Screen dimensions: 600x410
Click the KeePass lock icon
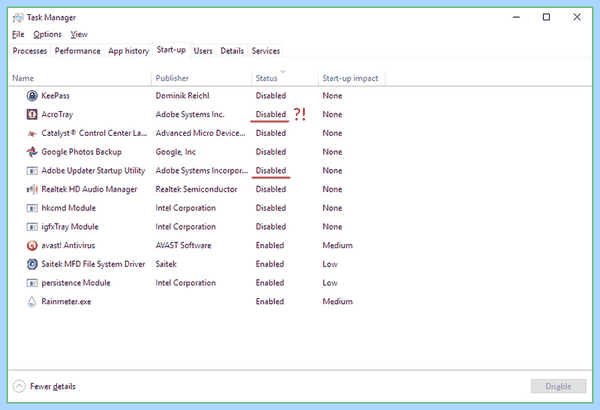pyautogui.click(x=32, y=95)
